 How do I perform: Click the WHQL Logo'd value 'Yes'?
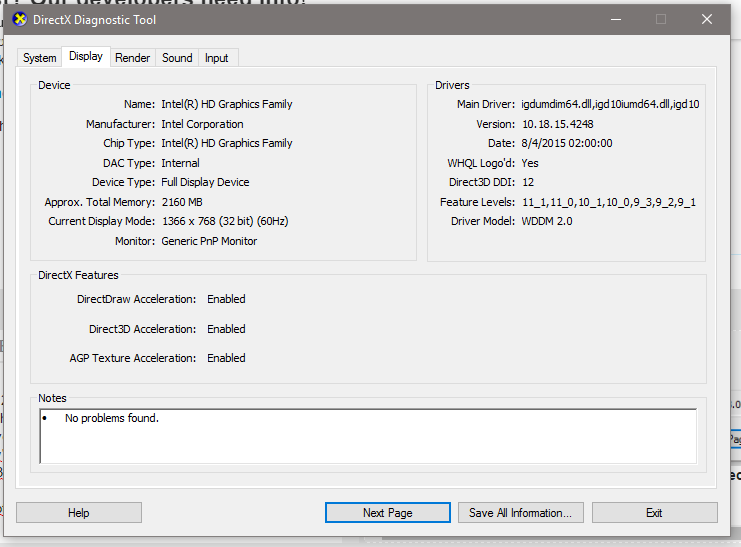click(530, 163)
